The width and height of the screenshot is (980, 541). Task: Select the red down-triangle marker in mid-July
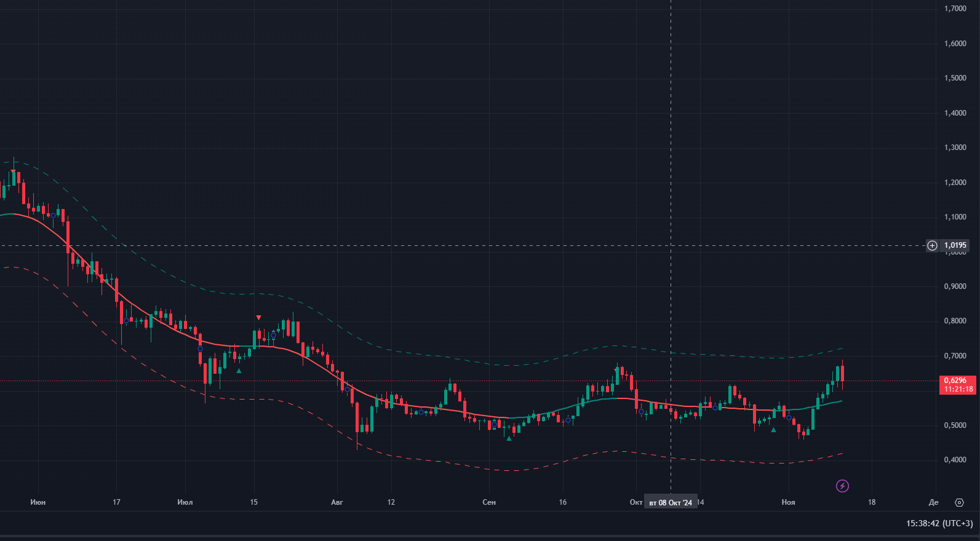pyautogui.click(x=259, y=318)
